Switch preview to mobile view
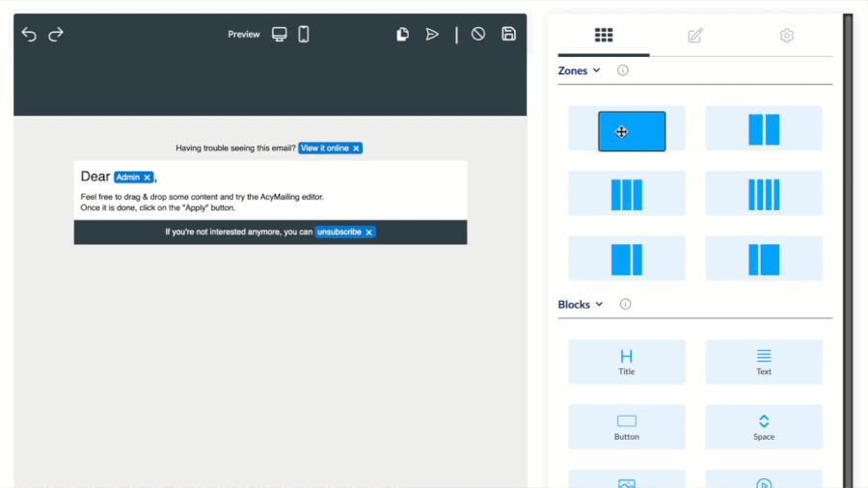Screen dimensions: 868x488 [x=304, y=35]
